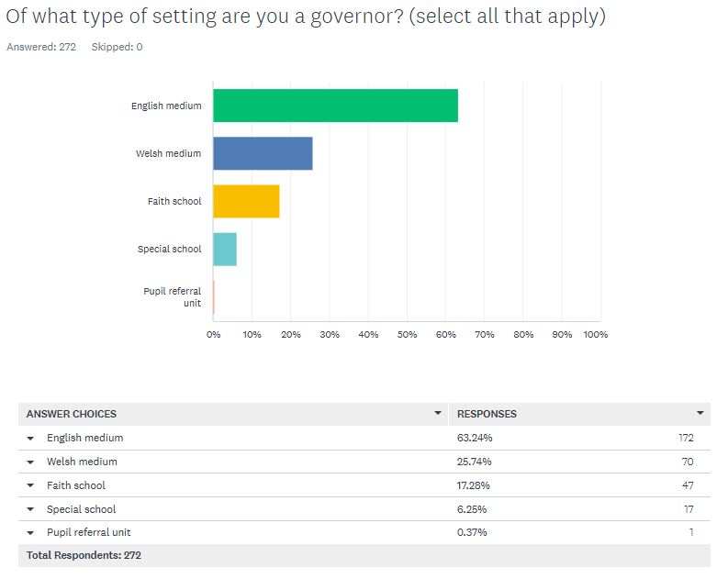The height and width of the screenshot is (579, 728).
Task: Click the green English medium bar
Action: pos(335,106)
